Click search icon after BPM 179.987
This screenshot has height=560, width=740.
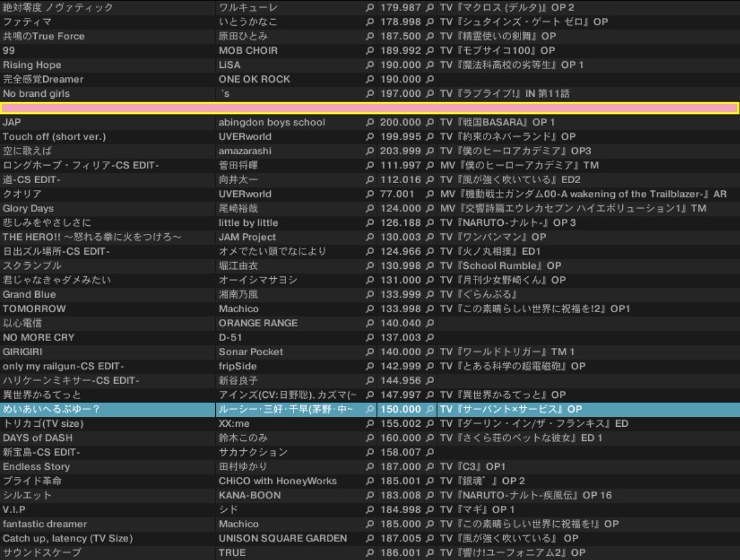430,7
